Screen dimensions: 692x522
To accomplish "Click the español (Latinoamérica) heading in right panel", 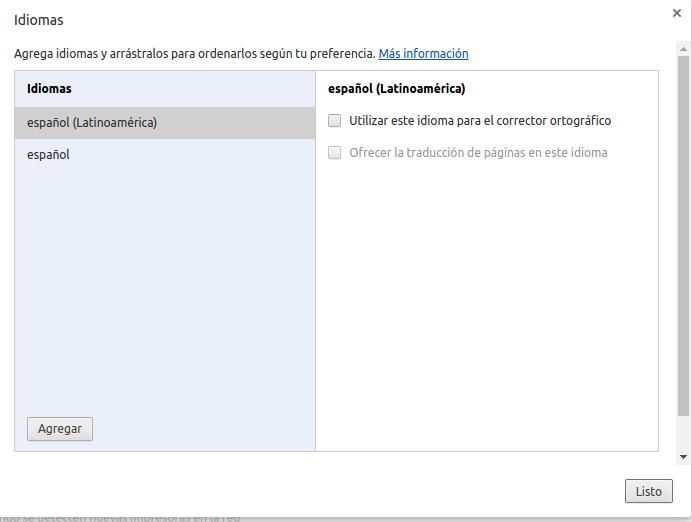I will tap(396, 89).
